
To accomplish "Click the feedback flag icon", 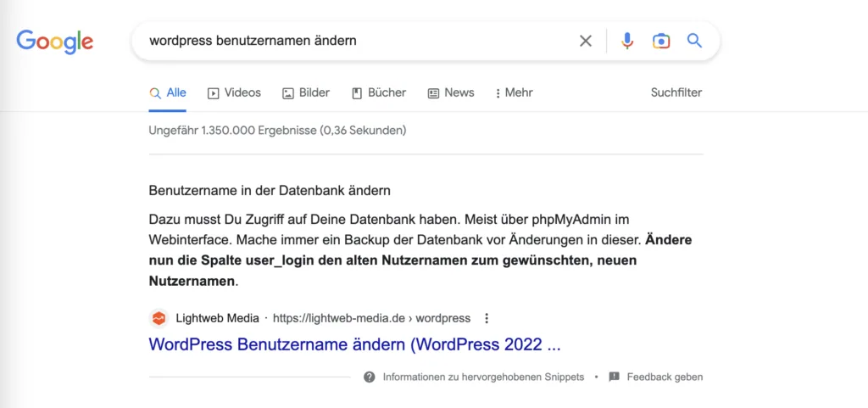I will (614, 377).
